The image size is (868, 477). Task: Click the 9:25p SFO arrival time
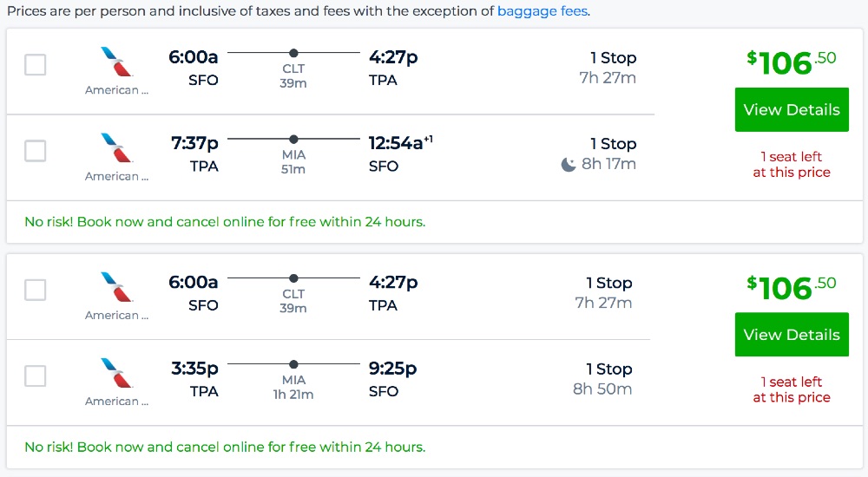coord(392,369)
